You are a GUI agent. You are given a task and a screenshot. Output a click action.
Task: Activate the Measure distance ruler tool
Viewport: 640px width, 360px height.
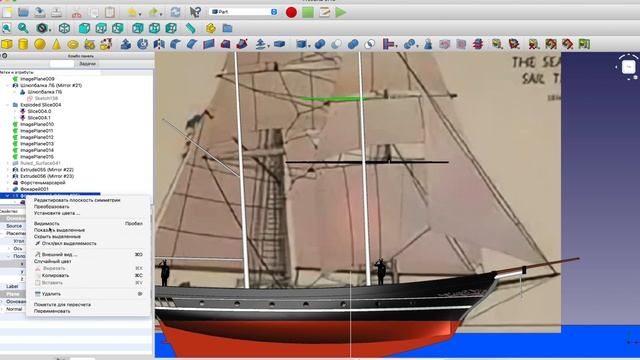point(190,28)
